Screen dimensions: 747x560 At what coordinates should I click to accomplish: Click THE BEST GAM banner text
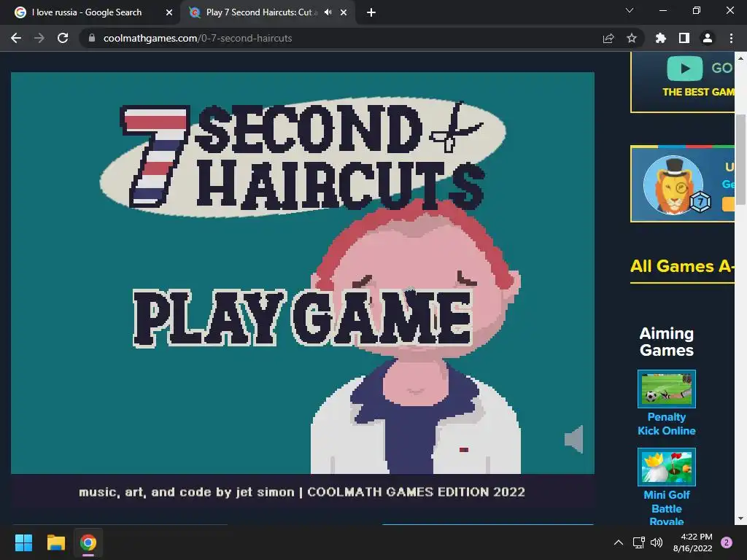tap(698, 92)
